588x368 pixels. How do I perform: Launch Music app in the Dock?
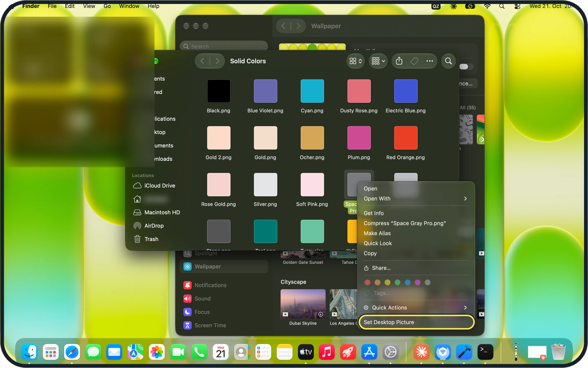coord(327,352)
